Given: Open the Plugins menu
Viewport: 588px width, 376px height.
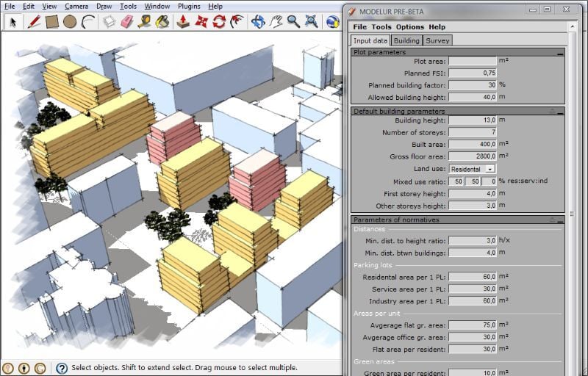Looking at the screenshot, I should coord(189,6).
